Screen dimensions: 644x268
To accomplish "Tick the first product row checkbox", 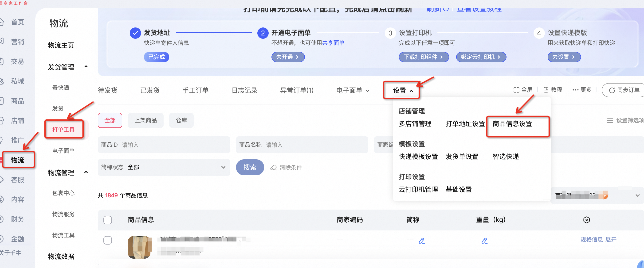I will click(107, 240).
